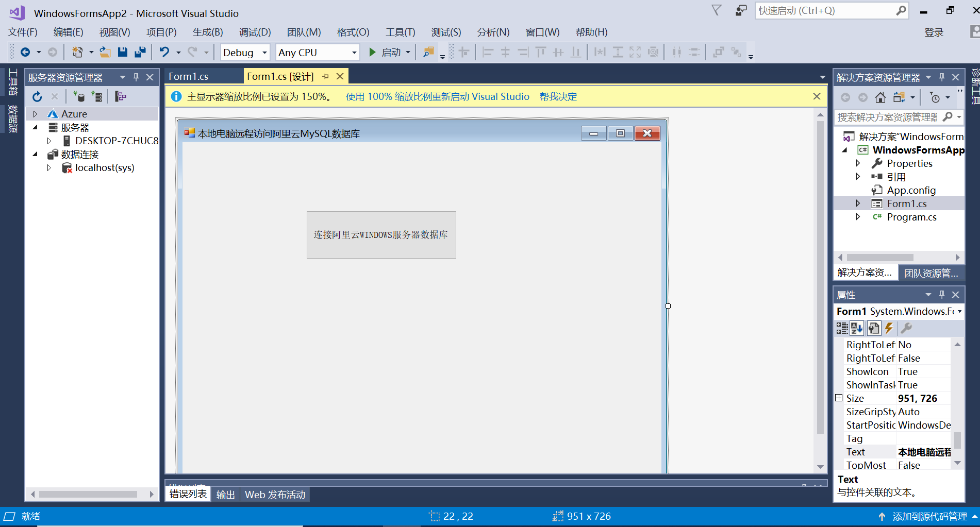Open the Form1 object selector dropdown in Properties
The image size is (980, 527).
(x=960, y=311)
